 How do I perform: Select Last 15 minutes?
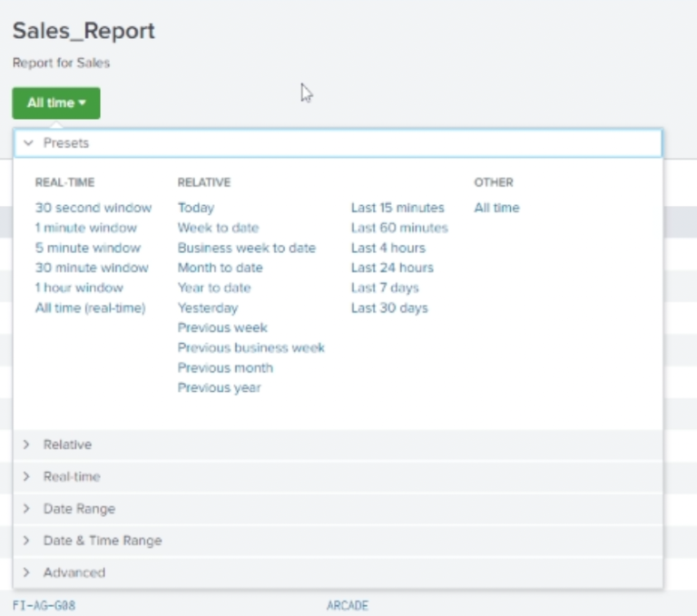(x=398, y=208)
